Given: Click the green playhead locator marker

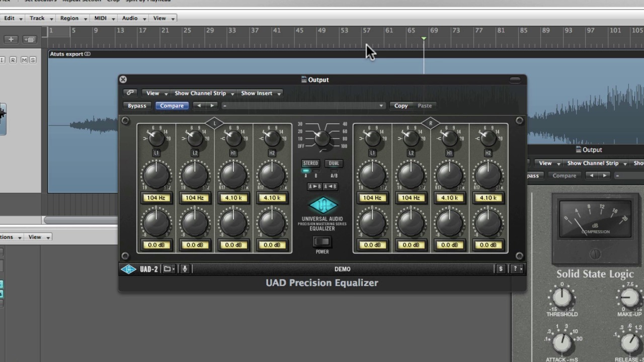Looking at the screenshot, I should pyautogui.click(x=424, y=38).
